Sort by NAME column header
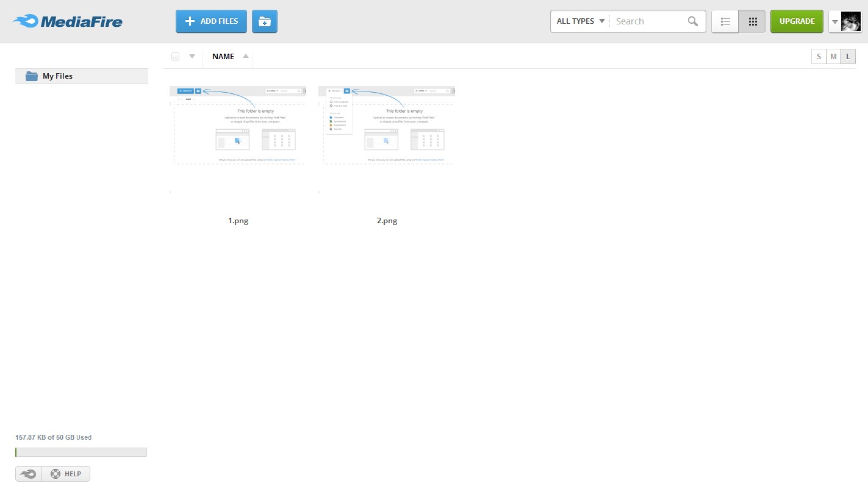 click(223, 57)
